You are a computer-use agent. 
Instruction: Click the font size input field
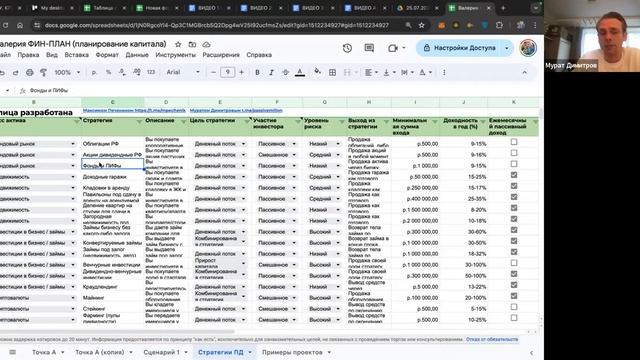coord(227,72)
